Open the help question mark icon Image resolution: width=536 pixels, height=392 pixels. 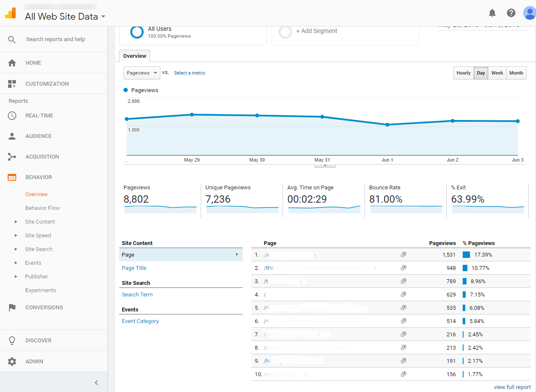511,13
